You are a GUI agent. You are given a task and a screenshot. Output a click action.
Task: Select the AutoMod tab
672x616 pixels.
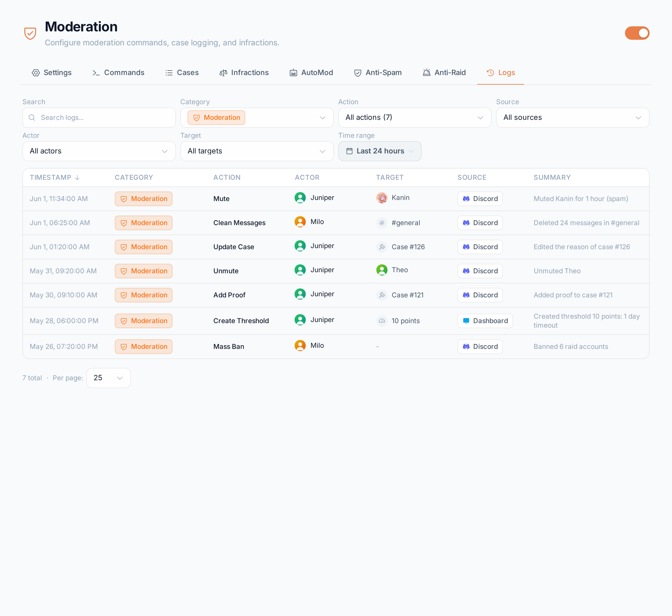(x=311, y=73)
